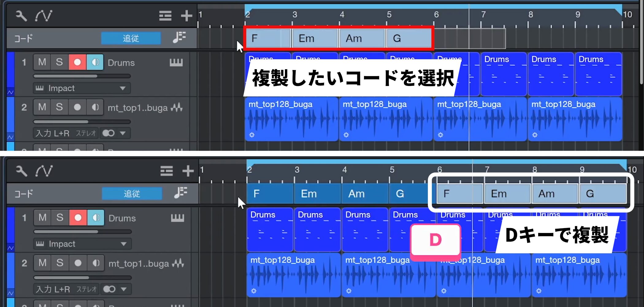Open the track list in the top panel
This screenshot has width=644, height=307.
pos(165,16)
